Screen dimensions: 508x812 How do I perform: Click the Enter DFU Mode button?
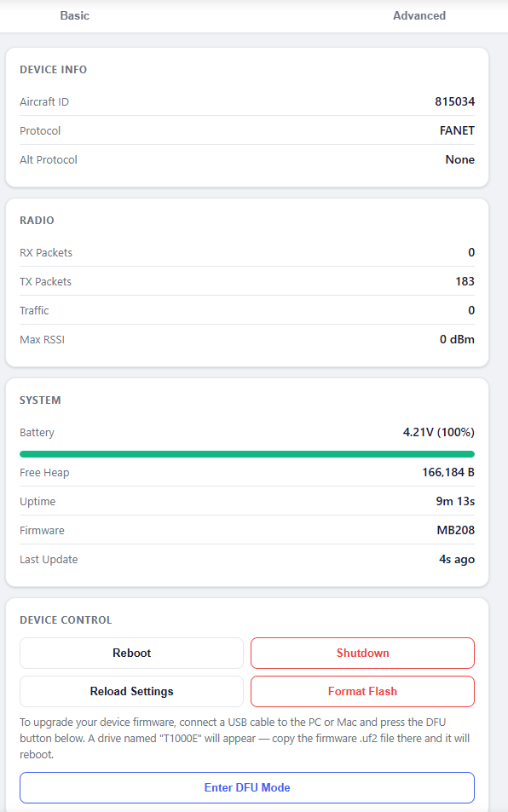(247, 787)
